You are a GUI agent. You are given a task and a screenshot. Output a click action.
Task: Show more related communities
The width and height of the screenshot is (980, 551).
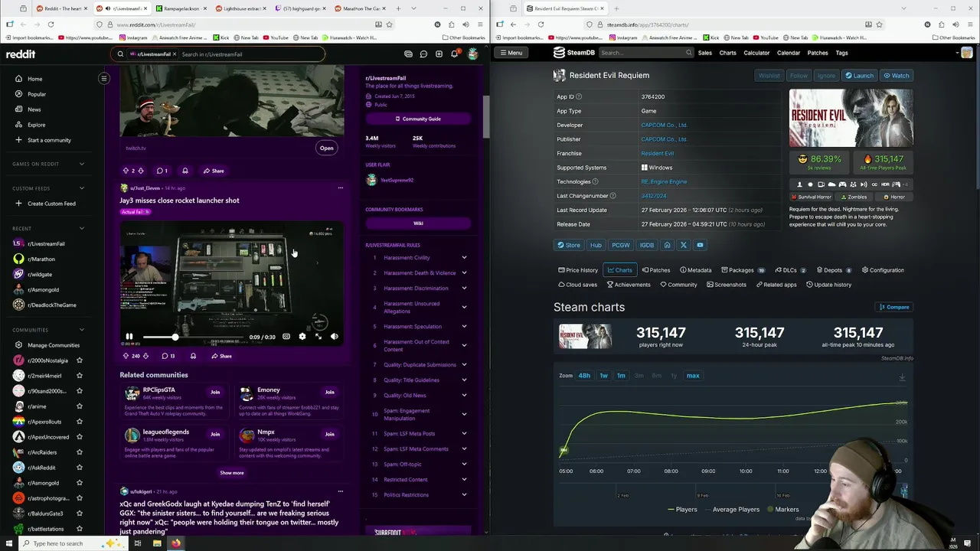tap(232, 473)
